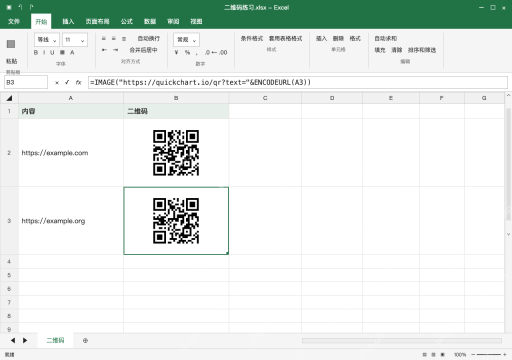This screenshot has height=360, width=512.
Task: Click the redo icon in title bar
Action: tap(31, 7)
